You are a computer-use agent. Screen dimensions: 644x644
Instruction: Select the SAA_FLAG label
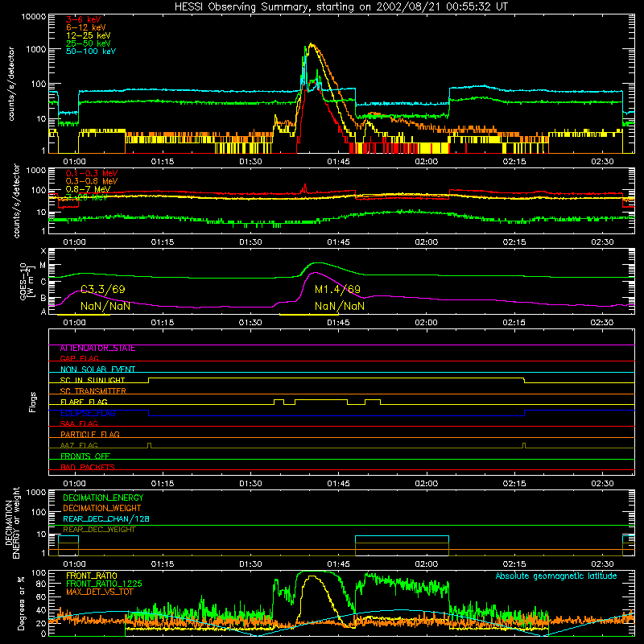(79, 423)
